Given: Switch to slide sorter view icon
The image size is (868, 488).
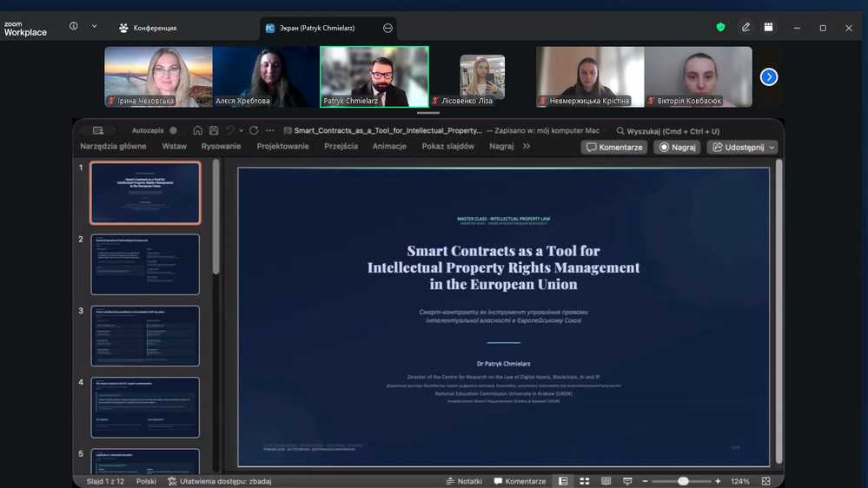Looking at the screenshot, I should (x=585, y=481).
